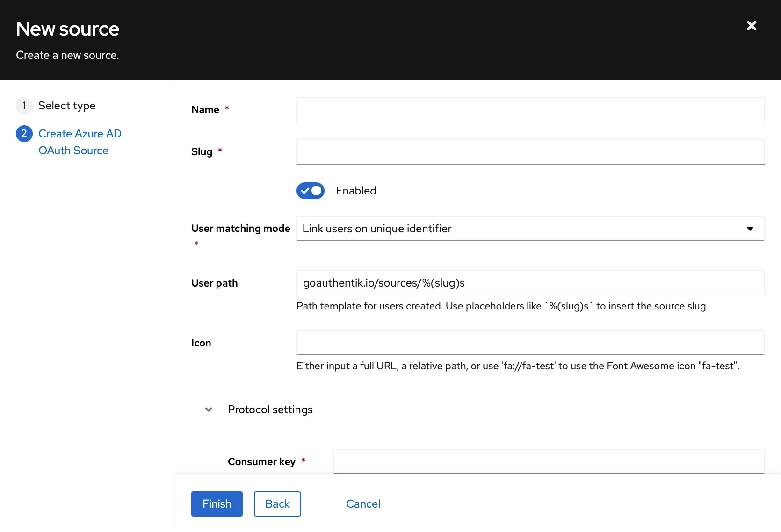This screenshot has height=532, width=781.
Task: Click the 'Create a new source.' subtitle
Action: 68,55
